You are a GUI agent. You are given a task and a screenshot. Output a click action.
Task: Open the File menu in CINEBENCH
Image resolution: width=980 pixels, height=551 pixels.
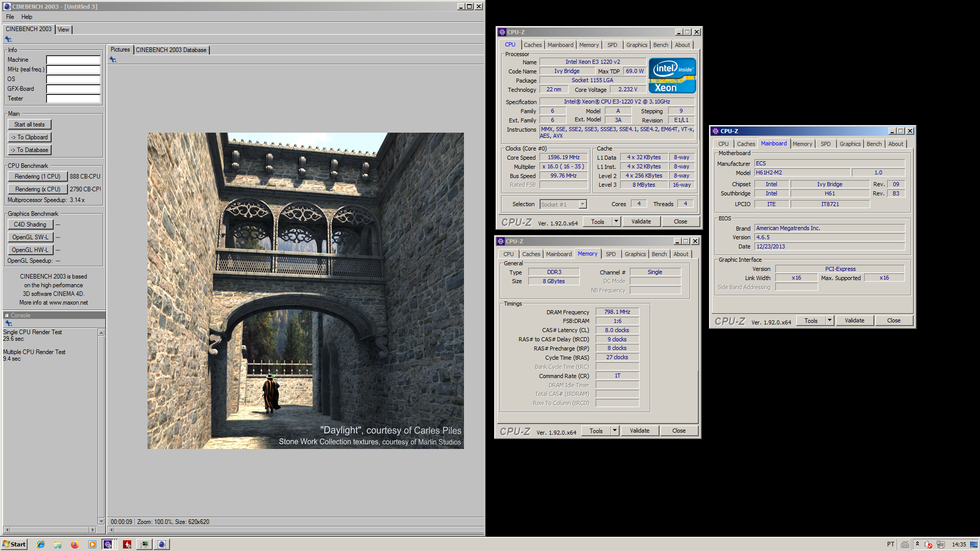click(x=10, y=17)
